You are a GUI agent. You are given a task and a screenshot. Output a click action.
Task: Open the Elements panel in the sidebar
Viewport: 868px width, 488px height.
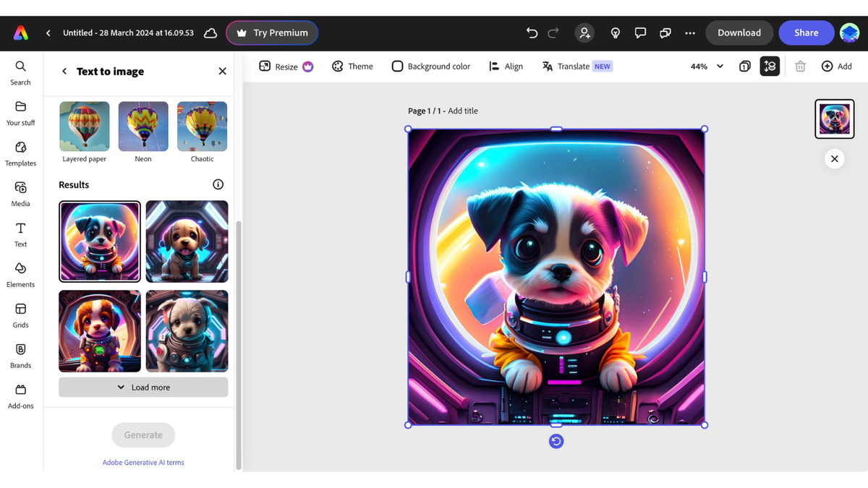pos(20,275)
